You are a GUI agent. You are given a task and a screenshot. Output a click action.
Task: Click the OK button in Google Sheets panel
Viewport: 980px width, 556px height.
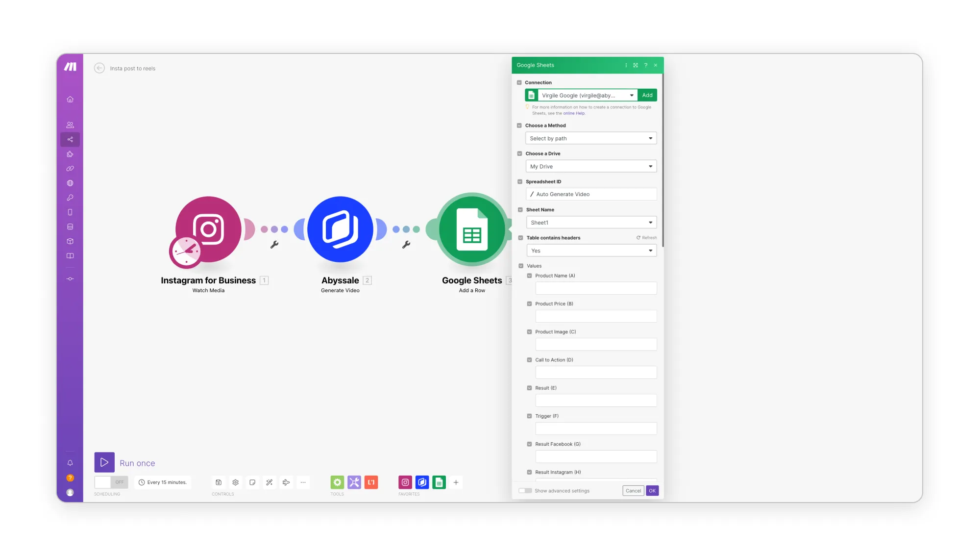tap(652, 491)
